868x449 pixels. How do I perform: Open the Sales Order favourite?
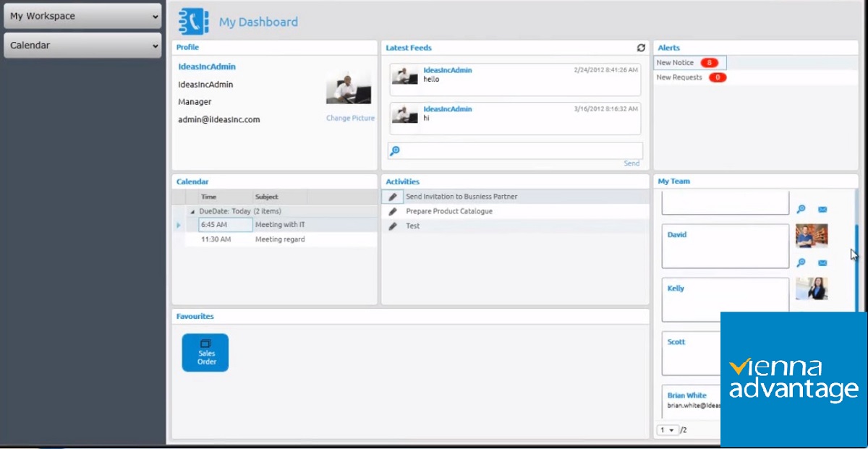(205, 352)
